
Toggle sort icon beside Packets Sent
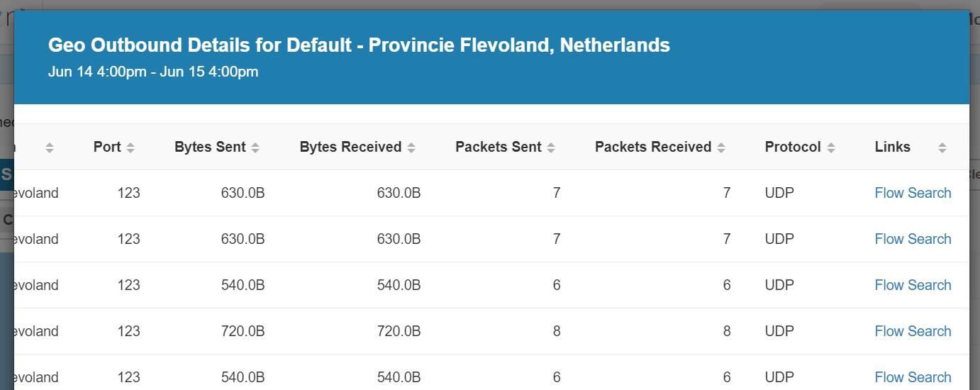pyautogui.click(x=551, y=147)
